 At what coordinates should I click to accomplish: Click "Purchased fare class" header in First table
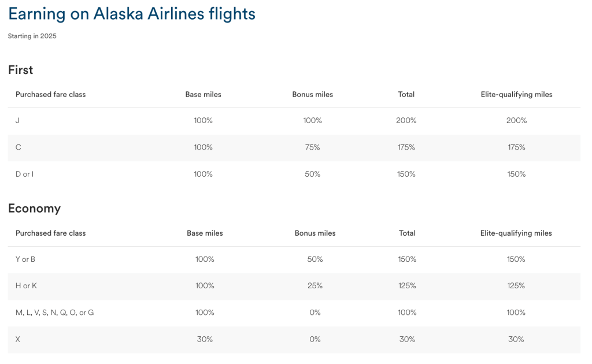(x=50, y=94)
